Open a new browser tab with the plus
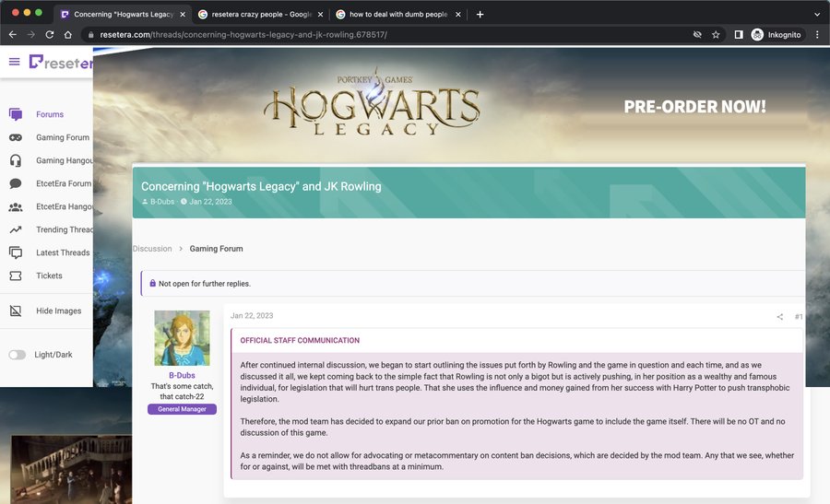Screen dimensions: 830x504 click(x=480, y=14)
